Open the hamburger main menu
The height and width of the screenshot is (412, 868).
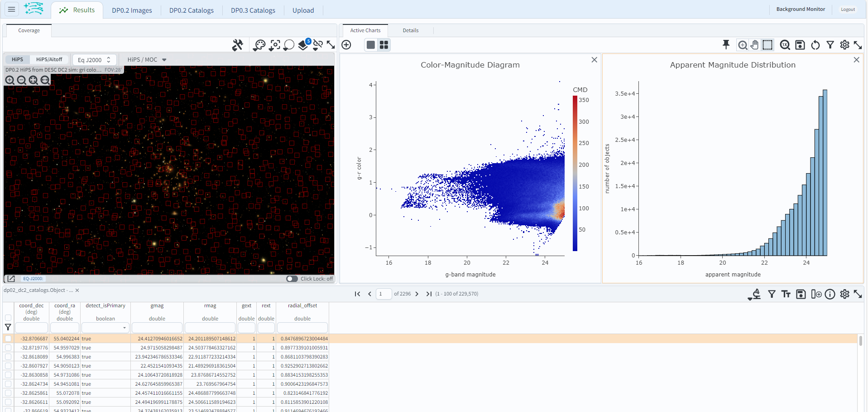click(12, 9)
